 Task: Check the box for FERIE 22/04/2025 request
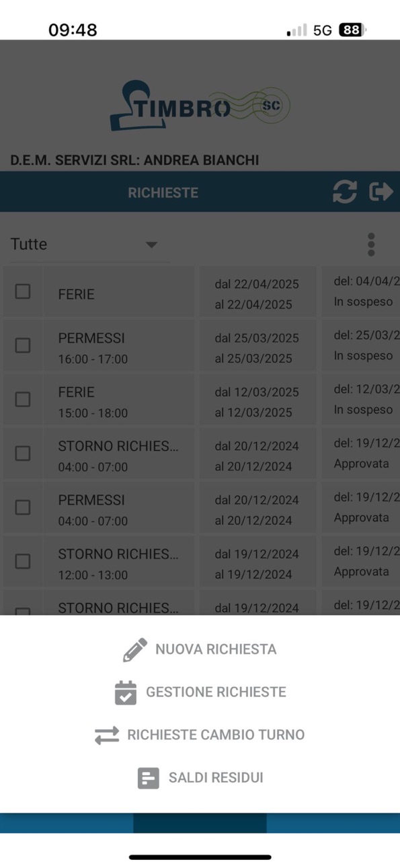click(23, 291)
